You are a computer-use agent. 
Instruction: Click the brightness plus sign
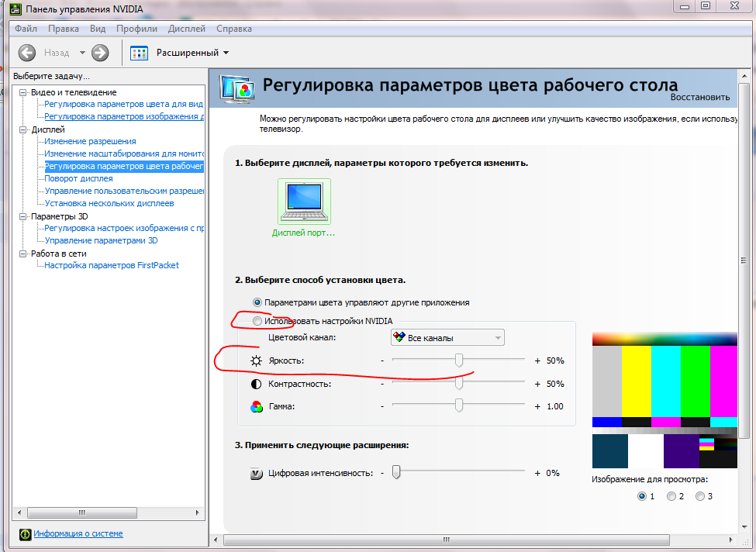pyautogui.click(x=537, y=361)
